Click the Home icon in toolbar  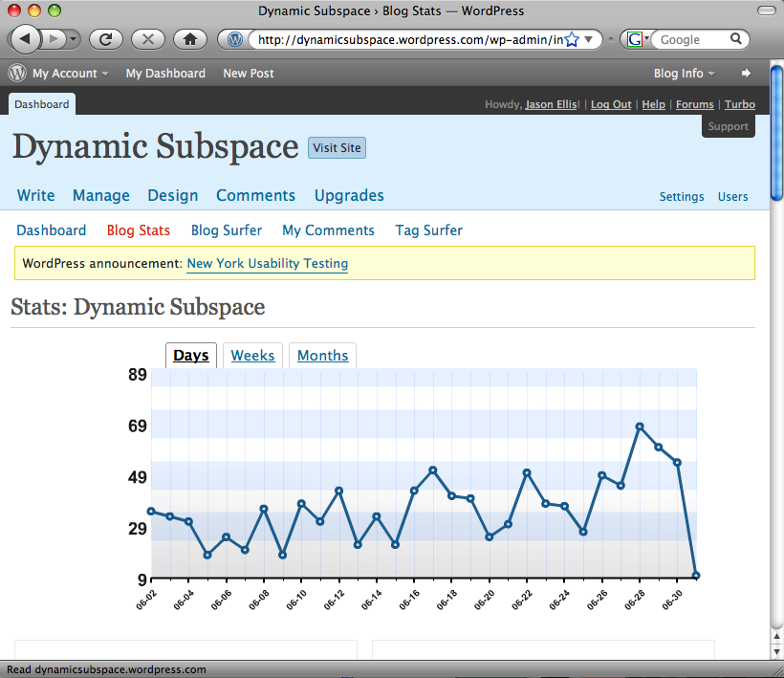tap(190, 39)
